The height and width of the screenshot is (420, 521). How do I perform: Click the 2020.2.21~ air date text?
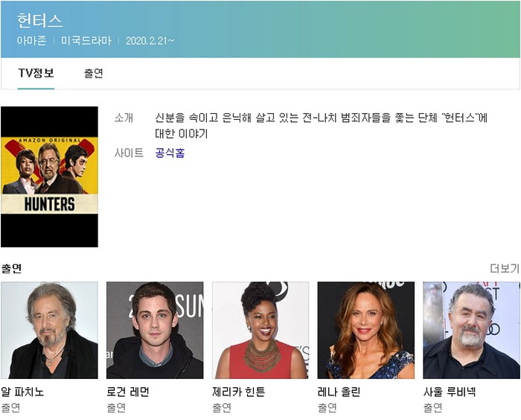coord(150,40)
